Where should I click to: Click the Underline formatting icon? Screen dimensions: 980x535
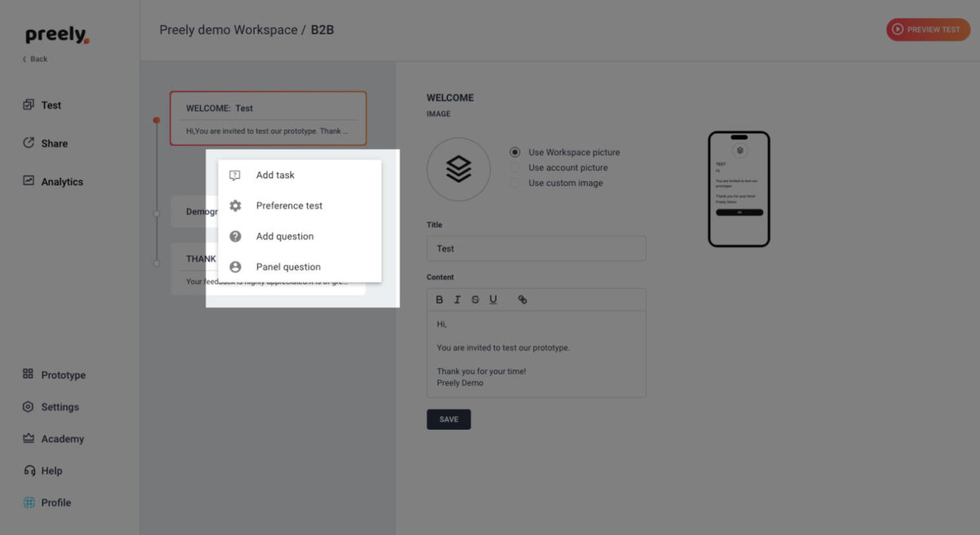click(x=493, y=300)
